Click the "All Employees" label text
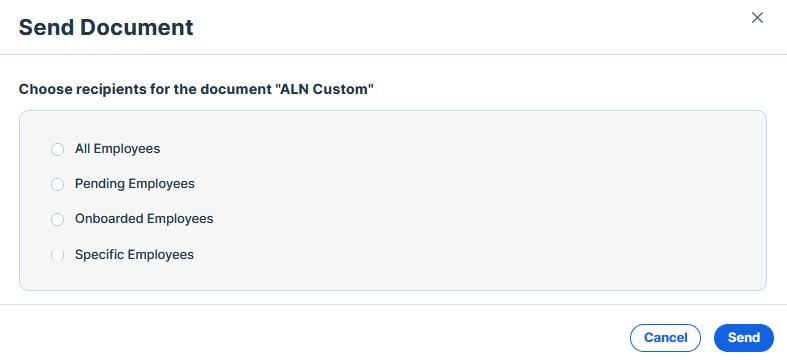787x360 pixels. point(117,149)
